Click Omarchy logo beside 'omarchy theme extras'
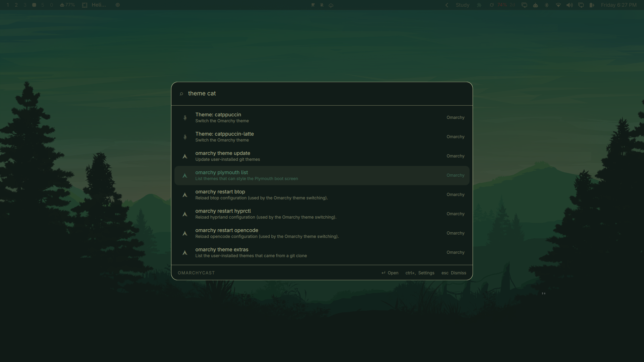 click(185, 253)
